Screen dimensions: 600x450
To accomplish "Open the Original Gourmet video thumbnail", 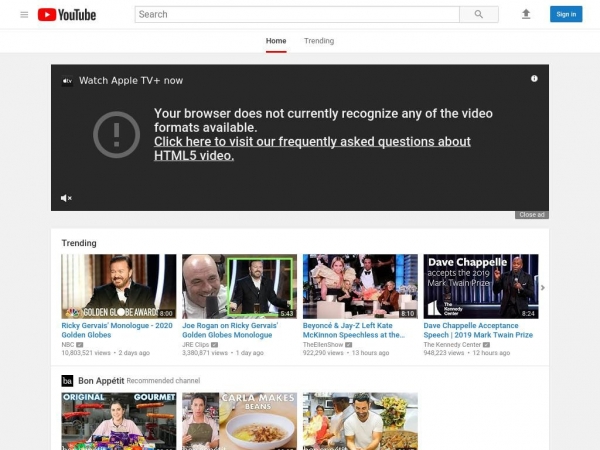I will pyautogui.click(x=119, y=421).
